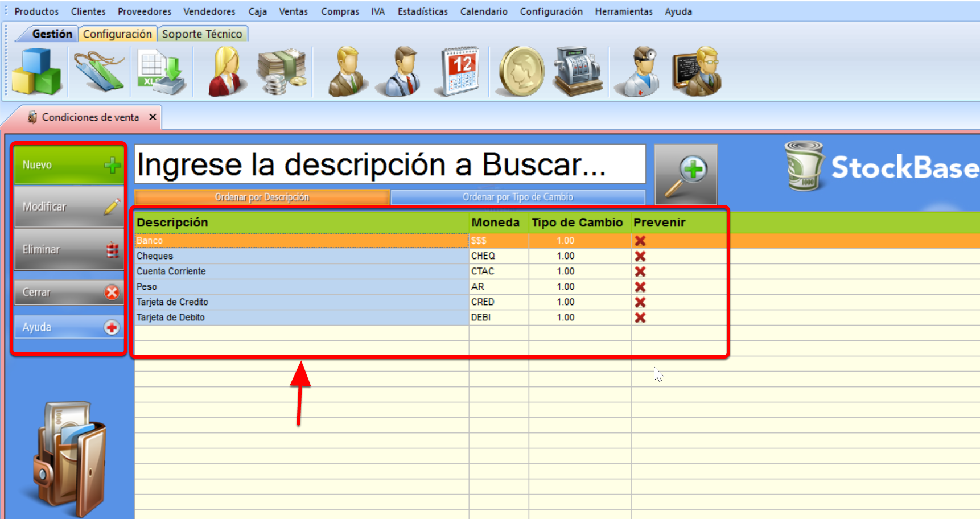Switch to the Soporte Técnico tab
Screen dimensions: 980x519
click(203, 34)
